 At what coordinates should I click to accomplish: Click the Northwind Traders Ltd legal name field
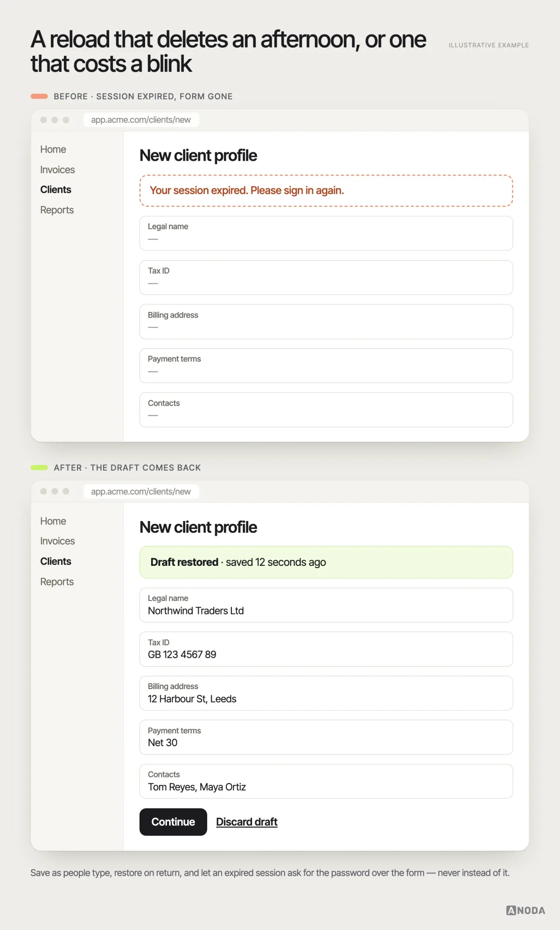[x=326, y=605]
